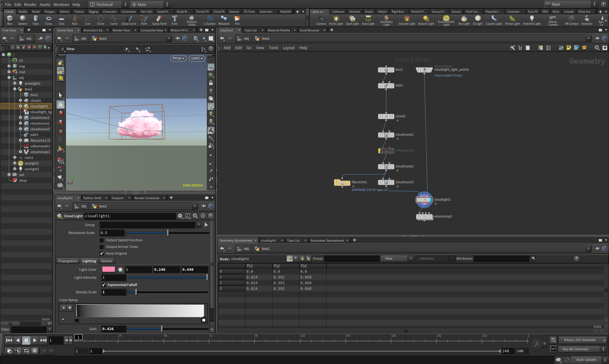This screenshot has width=609, height=364.
Task: Enable Output Speed Function checkbox
Action: tap(102, 240)
